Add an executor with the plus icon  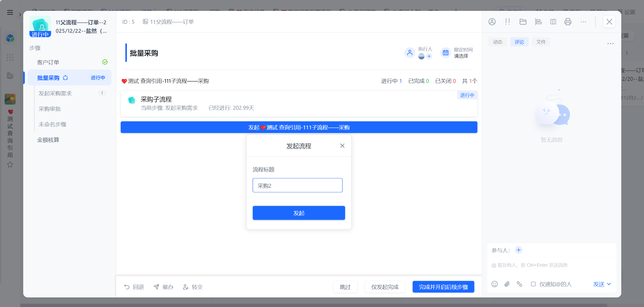[429, 56]
